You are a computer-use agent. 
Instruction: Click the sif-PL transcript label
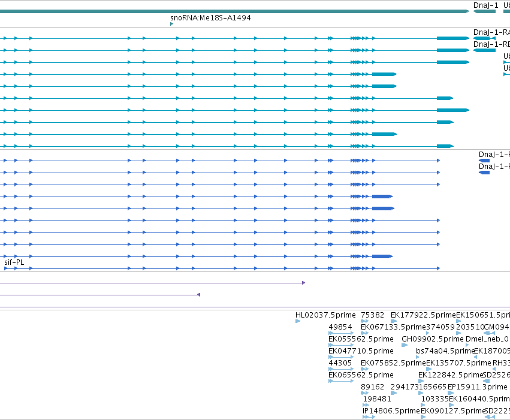coord(14,262)
